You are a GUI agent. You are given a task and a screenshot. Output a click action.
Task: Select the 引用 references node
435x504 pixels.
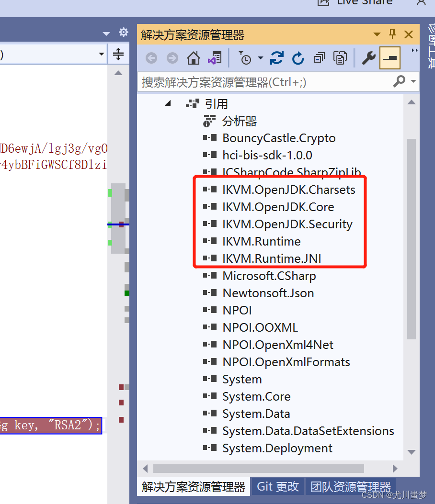(216, 104)
